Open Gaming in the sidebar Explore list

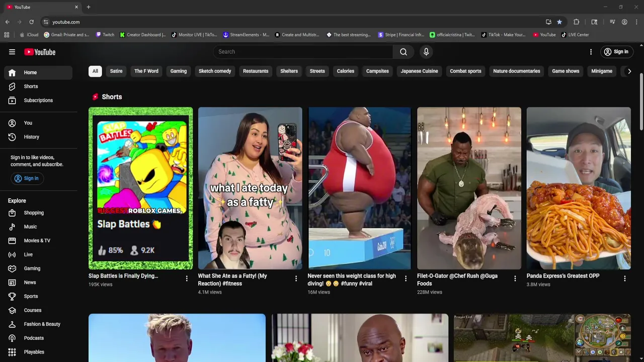pos(38,268)
